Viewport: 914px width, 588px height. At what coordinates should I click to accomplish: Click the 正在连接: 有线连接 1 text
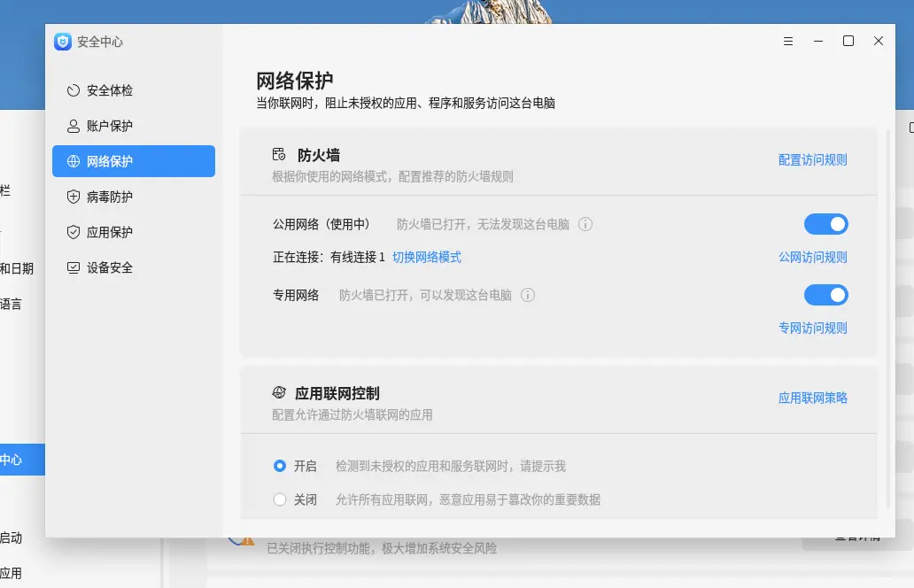pyautogui.click(x=329, y=257)
